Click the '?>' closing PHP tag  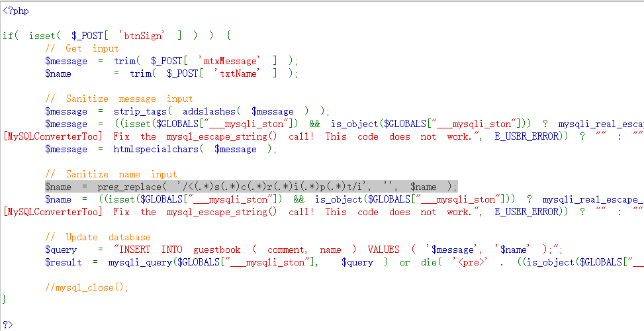point(8,324)
